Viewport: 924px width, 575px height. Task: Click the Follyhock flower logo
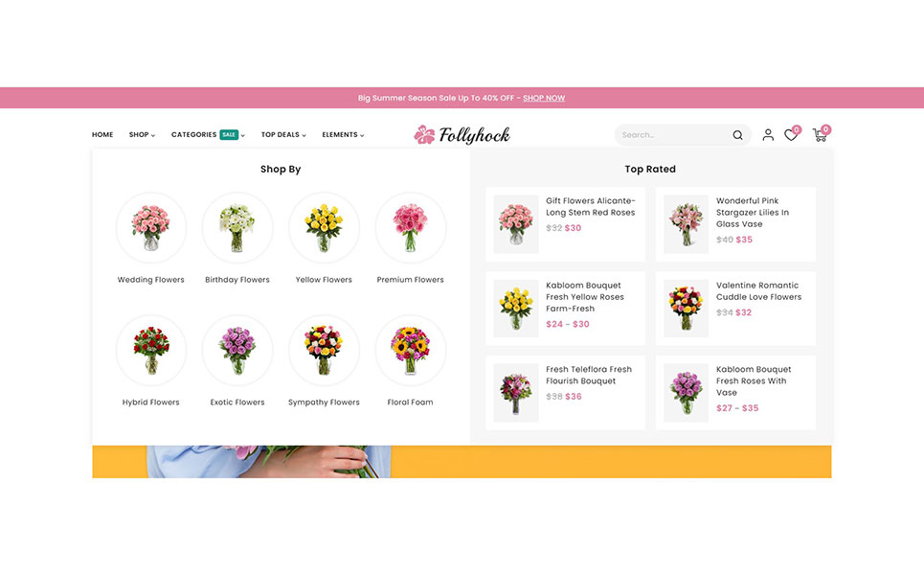(462, 135)
